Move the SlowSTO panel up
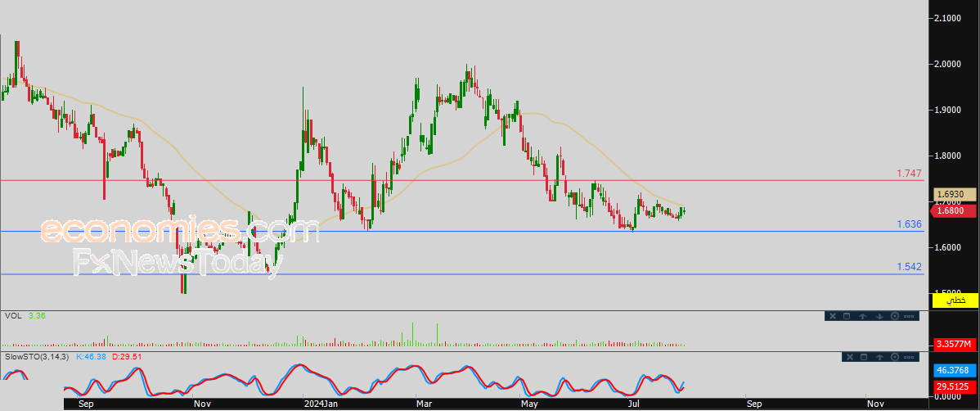Screen dimensions: 980x411 click(x=879, y=357)
